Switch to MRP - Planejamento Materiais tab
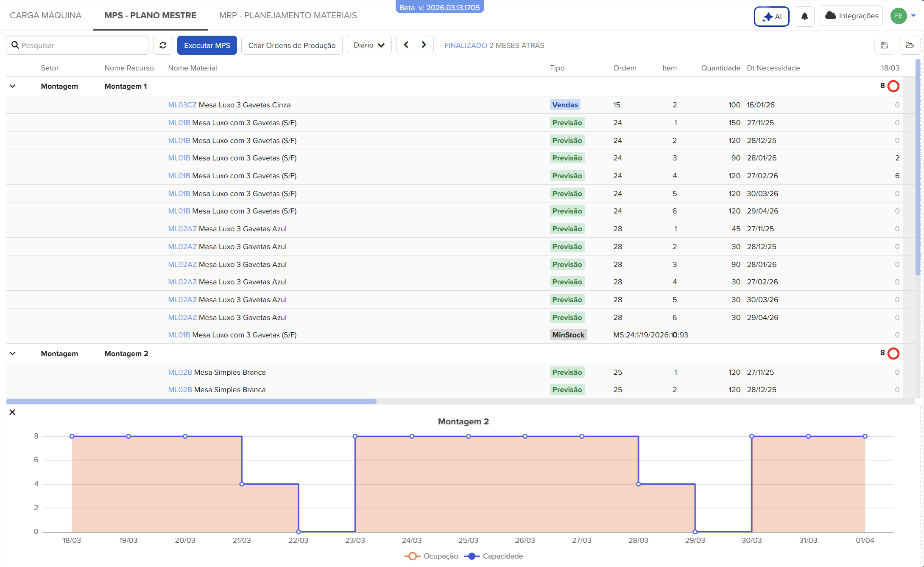Viewport: 924px width, 567px height. pos(288,15)
